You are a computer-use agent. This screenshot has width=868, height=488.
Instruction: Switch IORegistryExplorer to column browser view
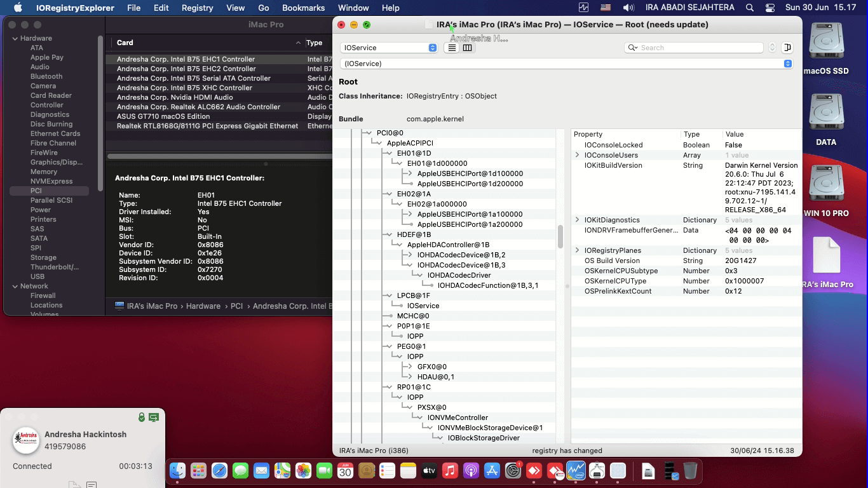click(467, 48)
